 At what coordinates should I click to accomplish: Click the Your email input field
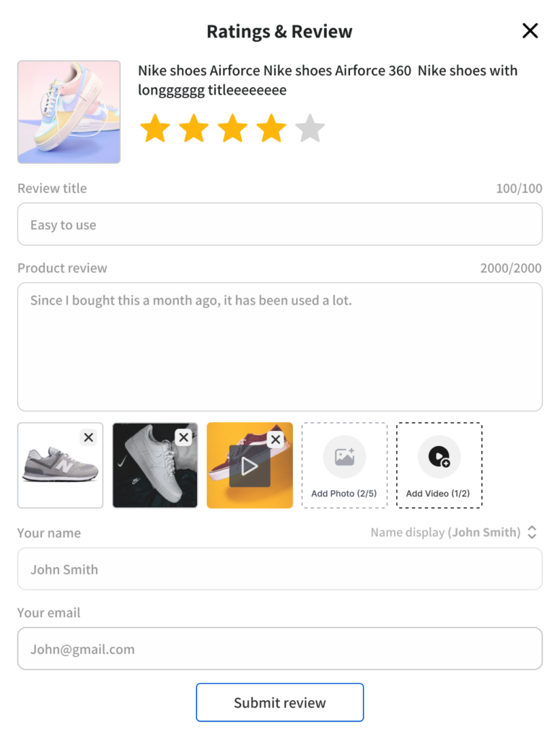pyautogui.click(x=280, y=649)
